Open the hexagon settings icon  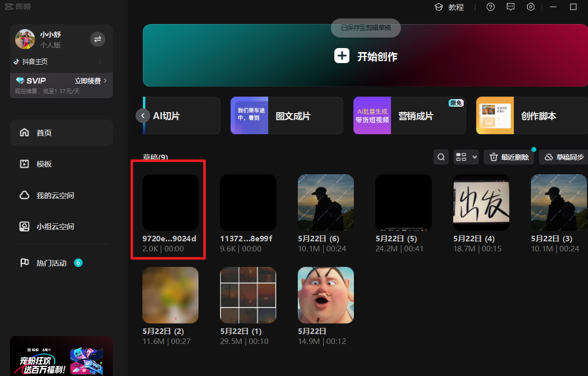coord(531,7)
